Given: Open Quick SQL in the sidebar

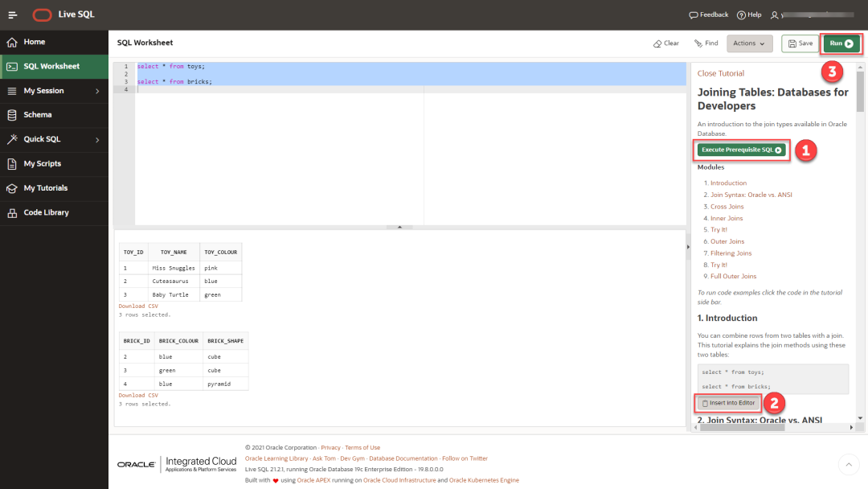Looking at the screenshot, I should (55, 140).
